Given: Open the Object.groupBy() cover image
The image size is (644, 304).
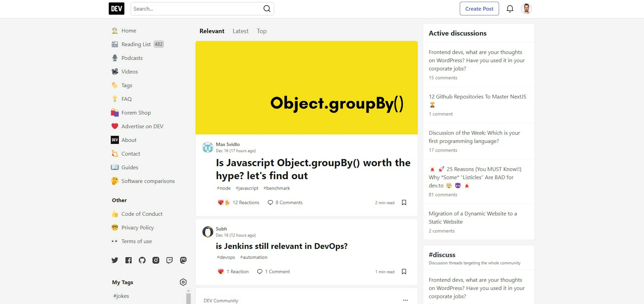Looking at the screenshot, I should click(306, 88).
